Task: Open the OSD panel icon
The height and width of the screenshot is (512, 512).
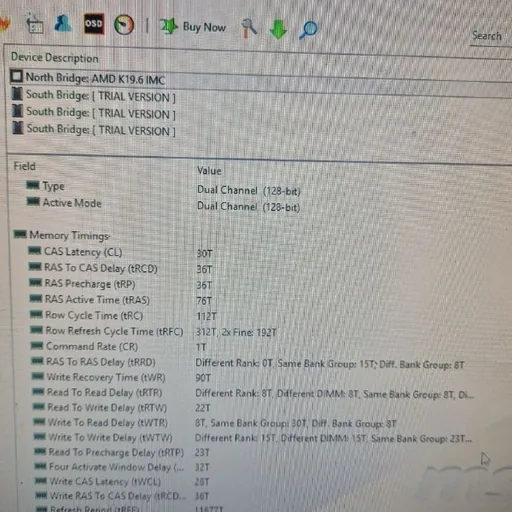Action: [x=94, y=24]
